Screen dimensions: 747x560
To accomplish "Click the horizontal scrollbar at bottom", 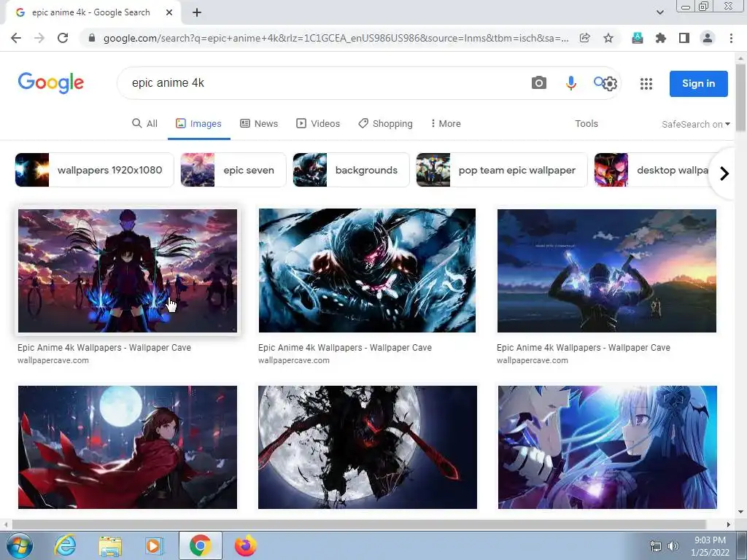I will pyautogui.click(x=358, y=524).
